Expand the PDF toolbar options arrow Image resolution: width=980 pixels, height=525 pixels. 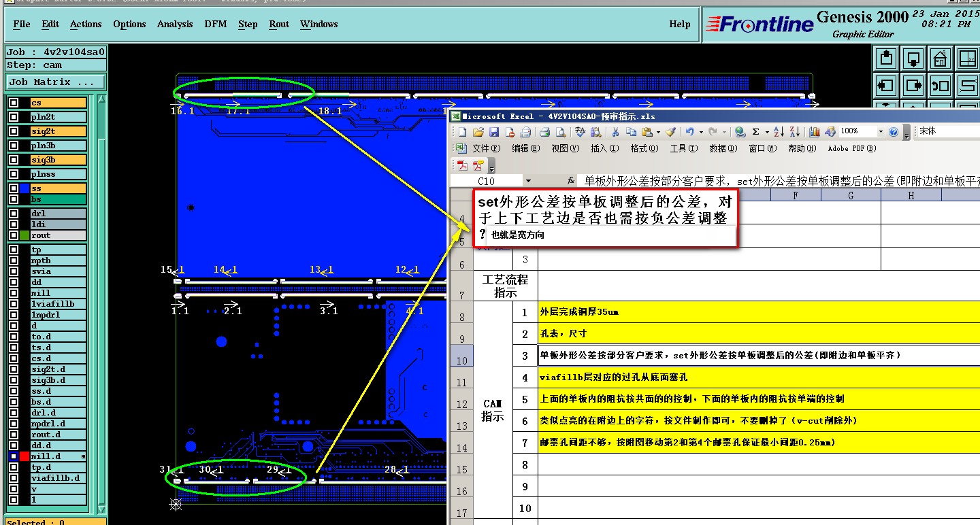coord(492,166)
